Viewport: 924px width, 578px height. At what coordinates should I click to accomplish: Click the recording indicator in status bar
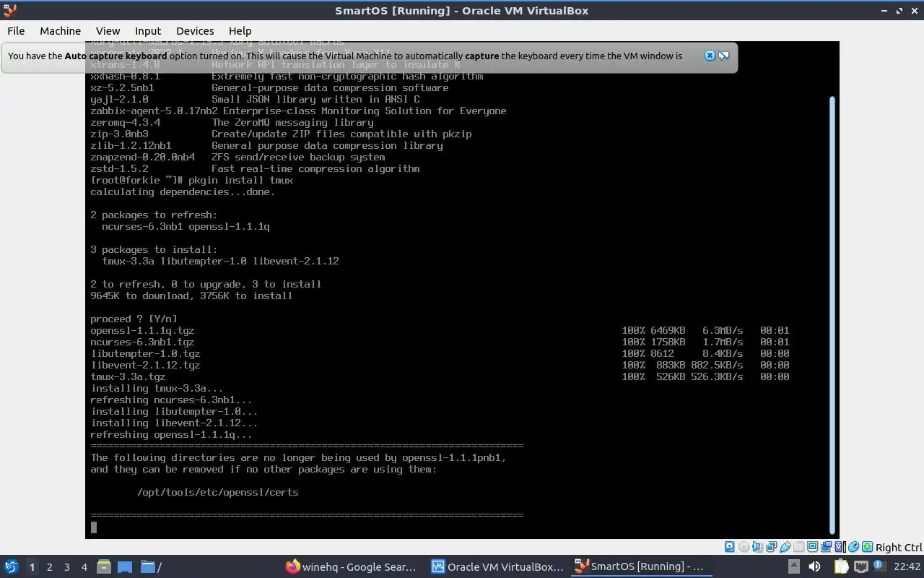point(826,547)
